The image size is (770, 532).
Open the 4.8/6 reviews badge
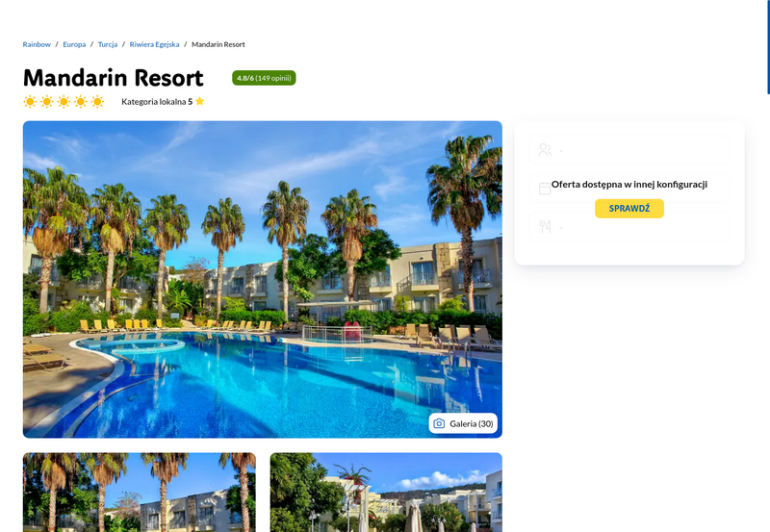pos(264,78)
